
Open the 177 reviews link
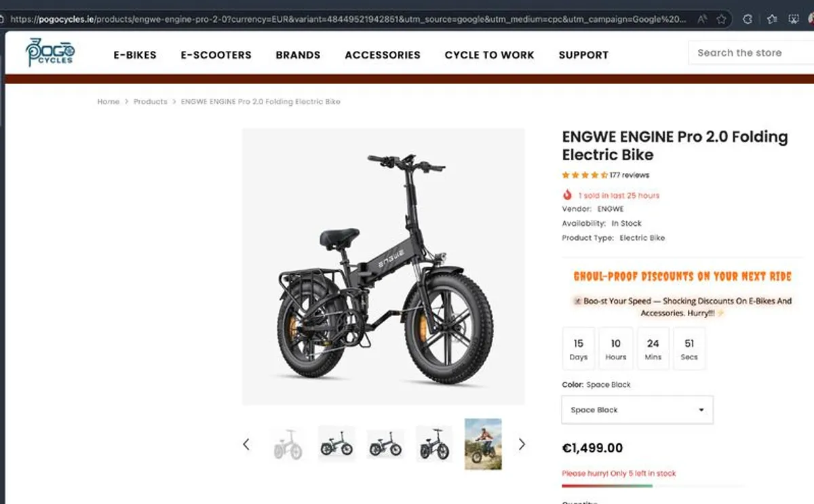click(629, 175)
